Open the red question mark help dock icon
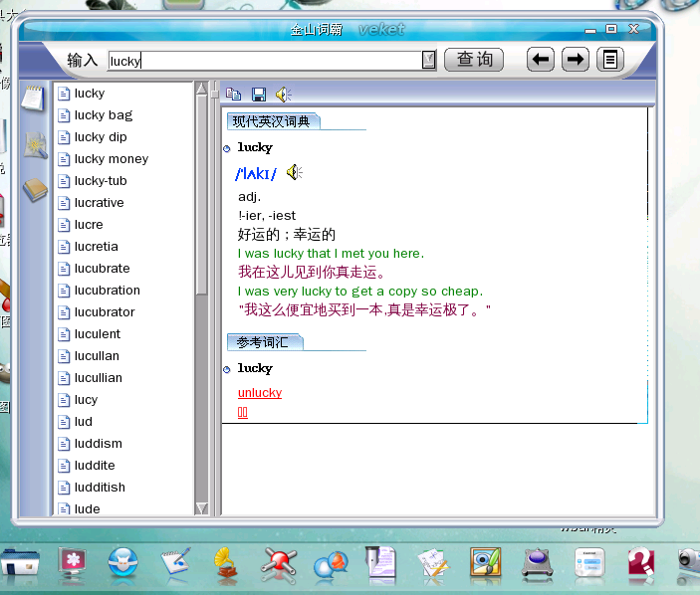700x595 pixels. tap(641, 563)
